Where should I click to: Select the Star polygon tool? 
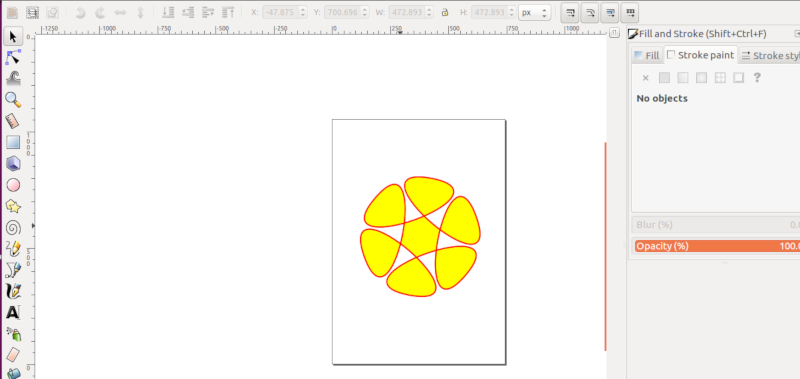click(x=13, y=206)
